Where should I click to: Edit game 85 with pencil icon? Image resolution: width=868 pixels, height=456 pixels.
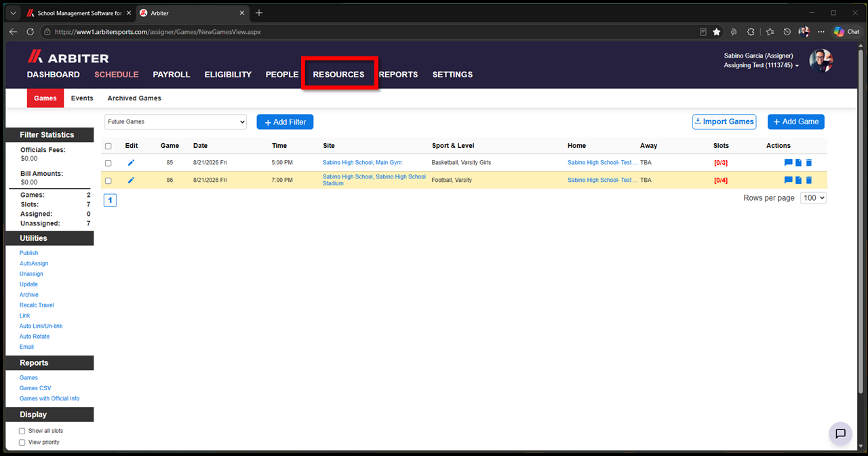click(132, 163)
